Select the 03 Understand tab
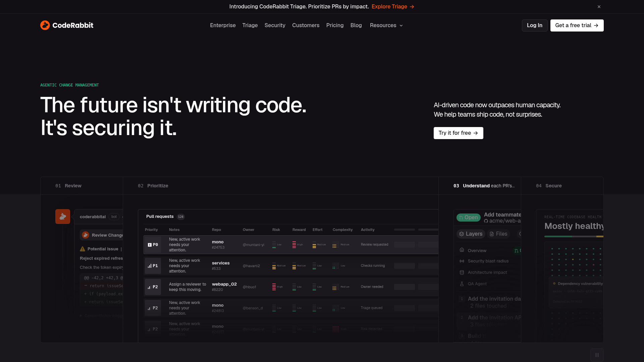Screen dimensions: 644x362 pyautogui.click(x=480, y=186)
